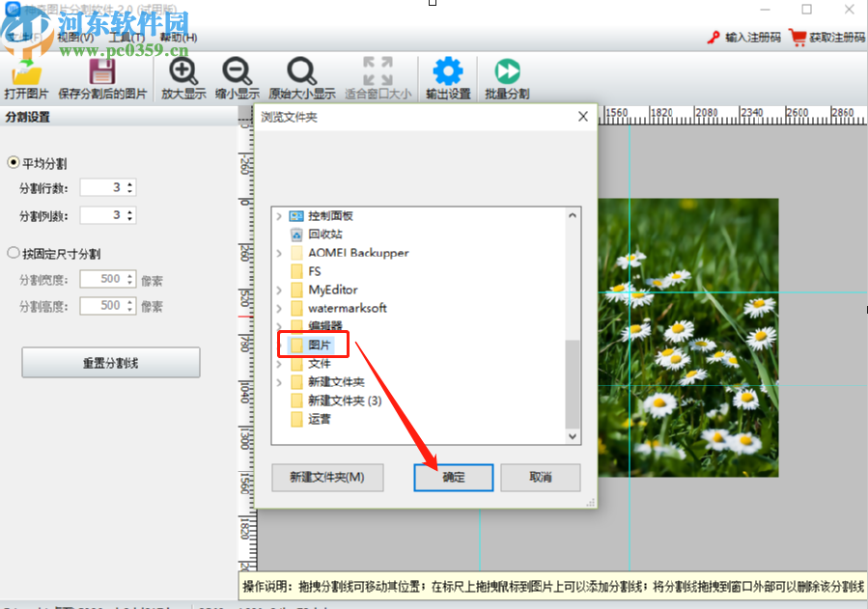This screenshot has width=868, height=609.
Task: Click the 1560 mark on horizontal ruler
Action: tap(616, 112)
